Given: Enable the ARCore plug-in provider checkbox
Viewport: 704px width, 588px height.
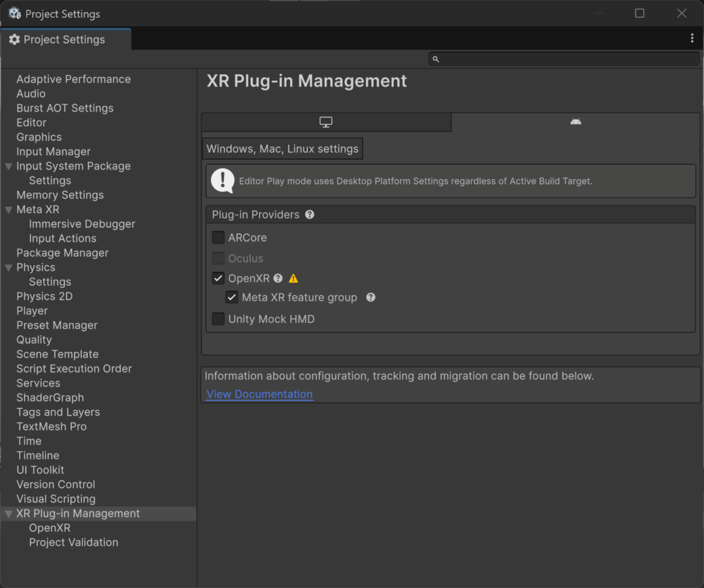Looking at the screenshot, I should click(218, 238).
